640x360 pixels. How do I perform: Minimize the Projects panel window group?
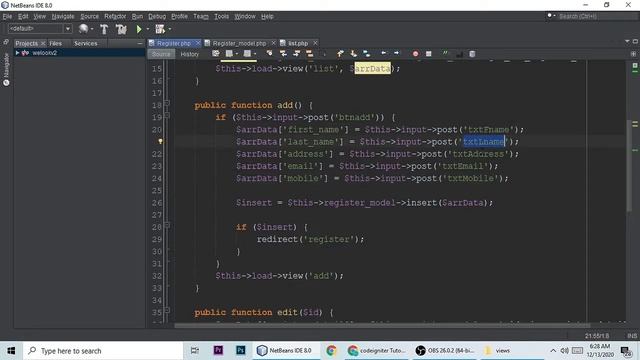tap(140, 43)
